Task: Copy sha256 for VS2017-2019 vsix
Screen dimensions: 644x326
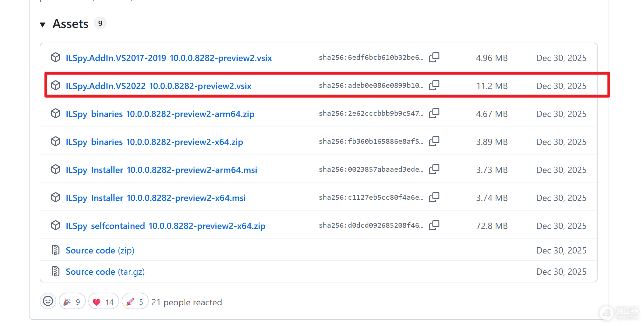Action: (x=434, y=57)
